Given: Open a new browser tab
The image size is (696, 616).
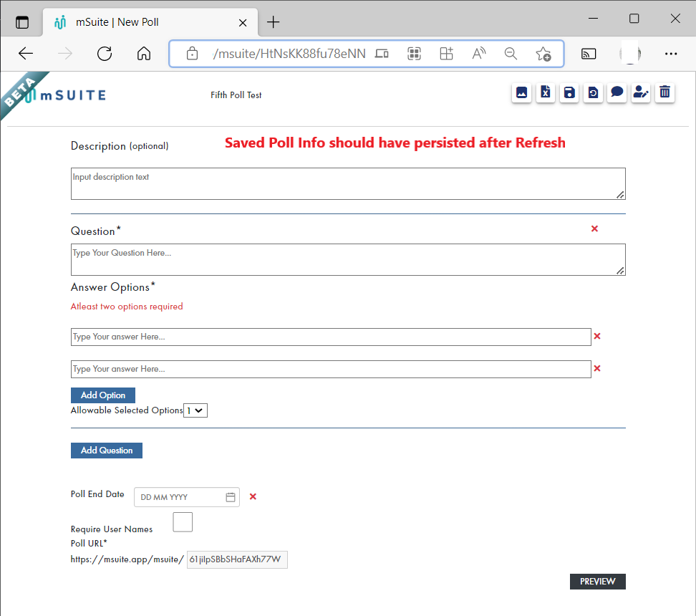Looking at the screenshot, I should click(273, 22).
